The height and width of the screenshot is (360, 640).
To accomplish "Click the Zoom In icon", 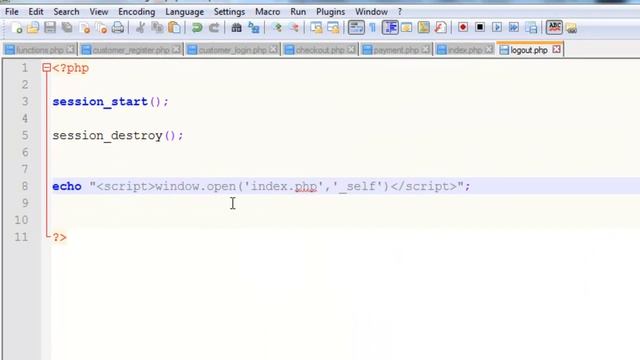I will (277, 28).
